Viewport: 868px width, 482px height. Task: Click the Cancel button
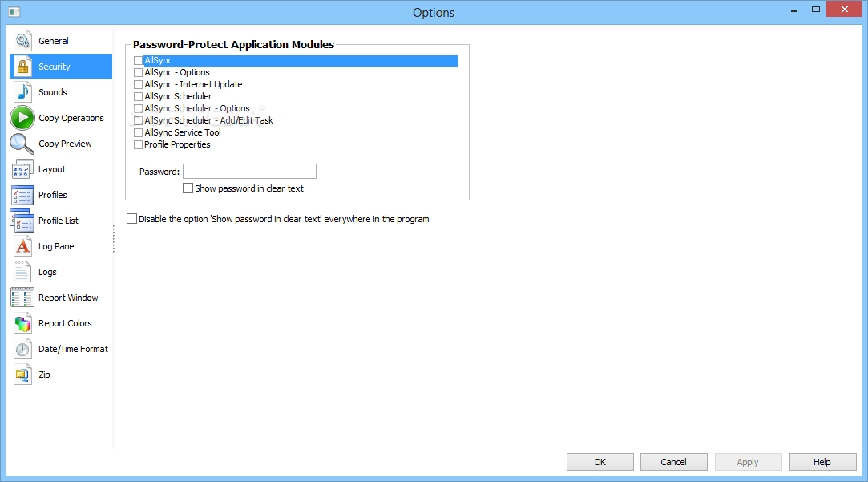tap(674, 462)
